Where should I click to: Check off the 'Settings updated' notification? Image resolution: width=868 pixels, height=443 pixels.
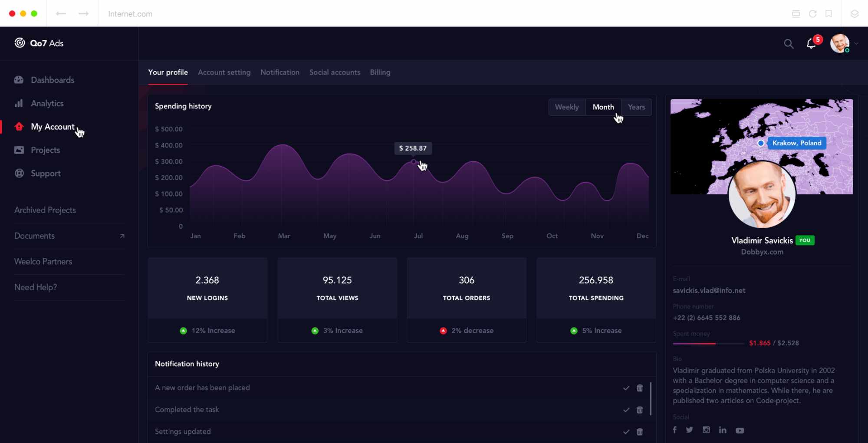626,432
